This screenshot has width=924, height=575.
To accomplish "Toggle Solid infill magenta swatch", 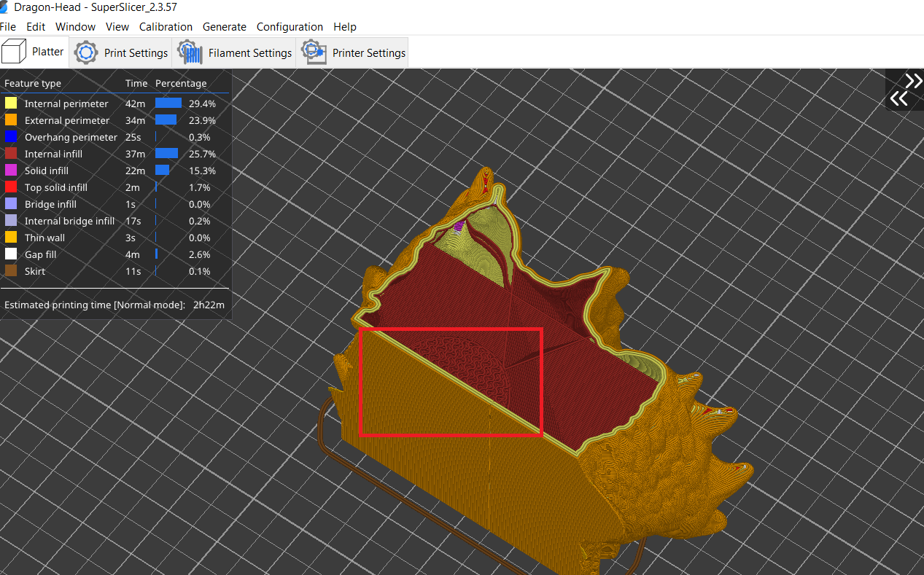I will click(x=10, y=171).
